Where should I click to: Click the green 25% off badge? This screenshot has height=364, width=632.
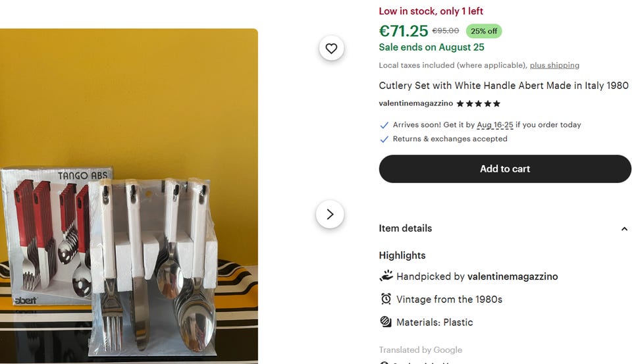[483, 31]
